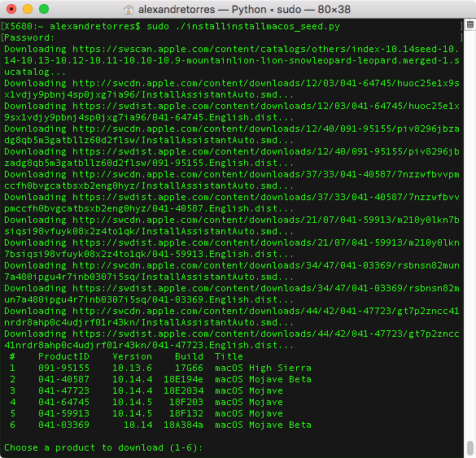Viewport: 476px width, 458px height.
Task: Click build '18E2034' in the table
Action: pos(183,390)
